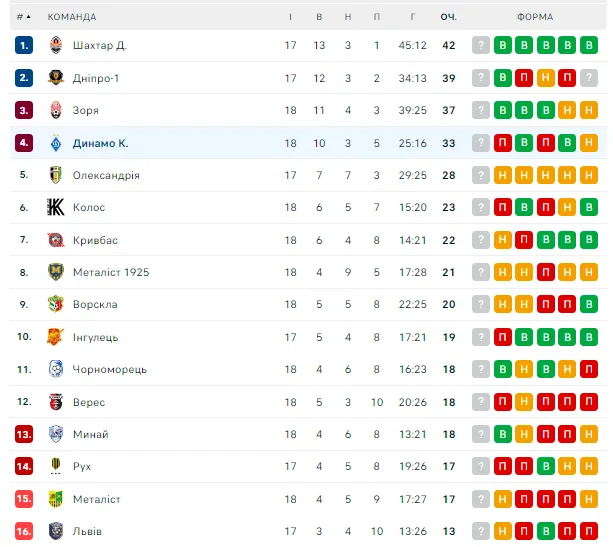Click position badge 1 for Shakhtar
Image resolution: width=613 pixels, height=547 pixels.
point(24,45)
